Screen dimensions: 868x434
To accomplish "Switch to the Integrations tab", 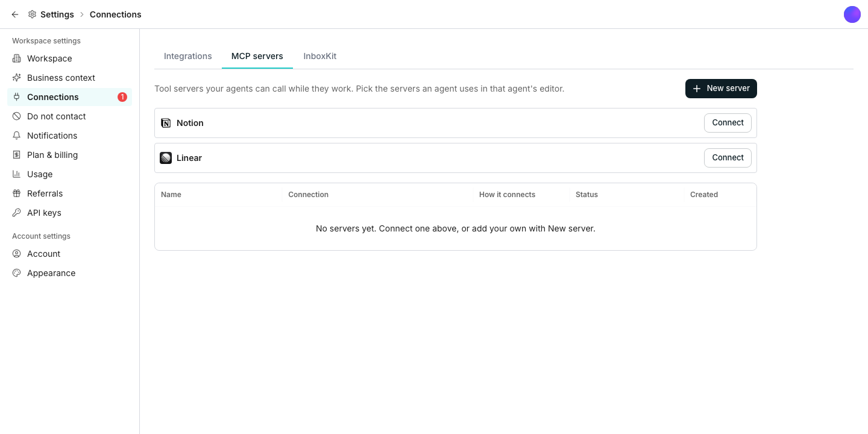I will (188, 56).
